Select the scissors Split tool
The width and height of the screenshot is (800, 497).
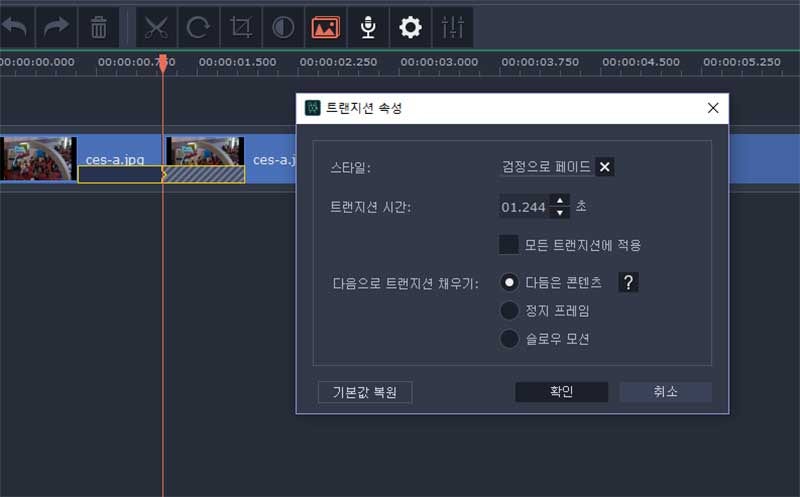(x=156, y=27)
